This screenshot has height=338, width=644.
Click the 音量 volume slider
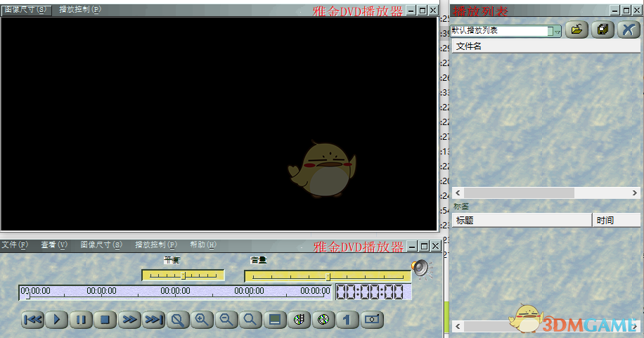[327, 276]
